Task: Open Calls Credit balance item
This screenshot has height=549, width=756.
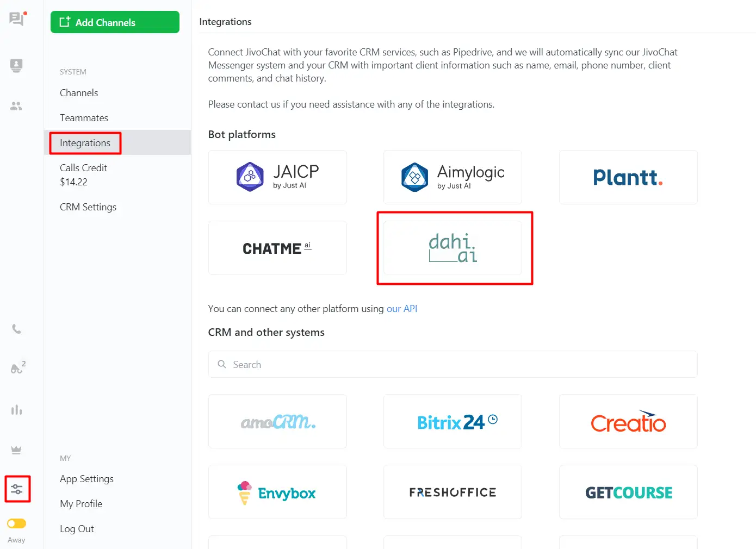Action: click(x=83, y=174)
